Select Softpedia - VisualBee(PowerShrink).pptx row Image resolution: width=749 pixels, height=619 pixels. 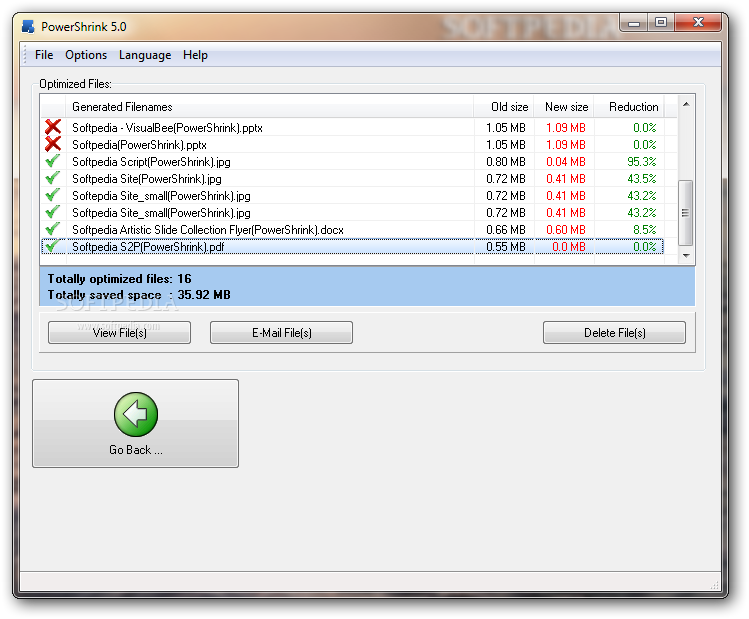353,128
